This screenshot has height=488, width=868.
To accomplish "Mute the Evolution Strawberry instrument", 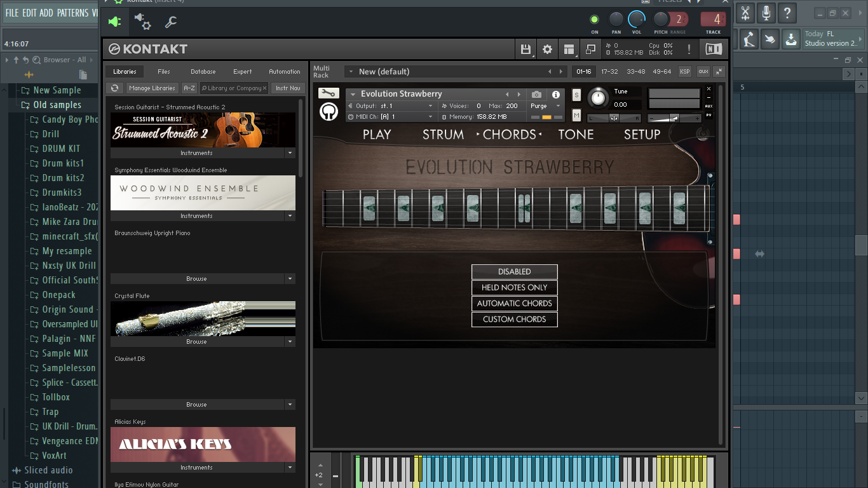I will pos(576,115).
